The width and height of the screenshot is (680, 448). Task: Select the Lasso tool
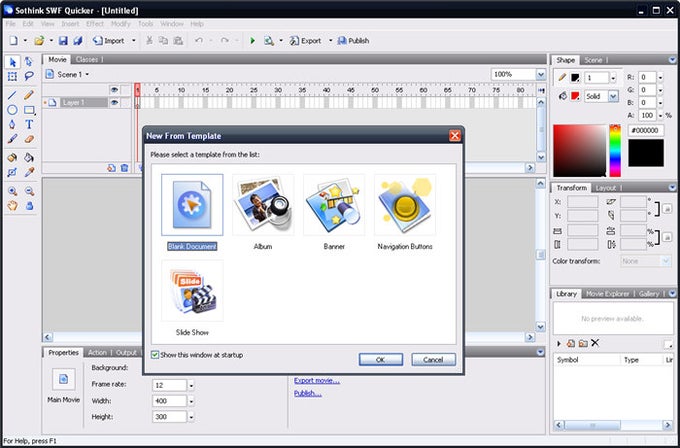point(29,77)
